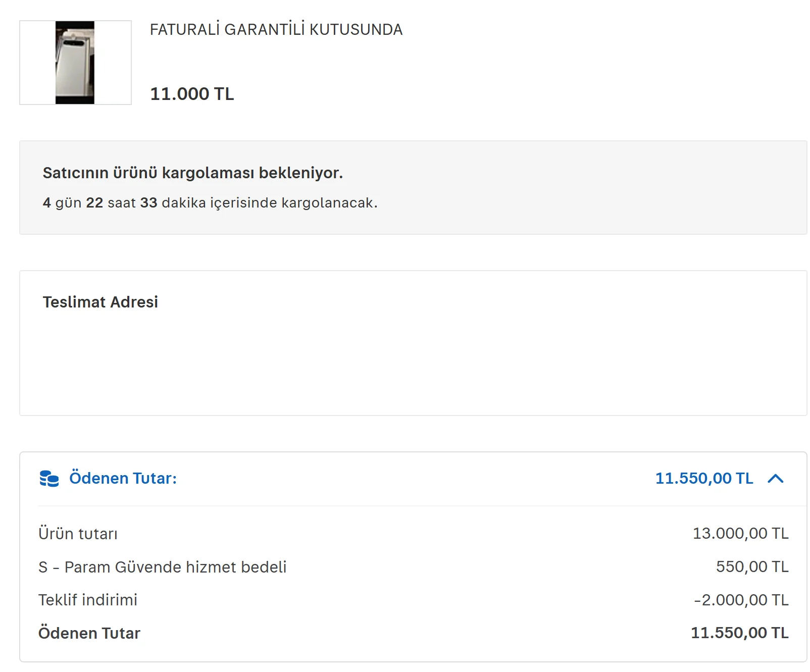
Task: Click the shipping countdown timer text
Action: point(210,203)
